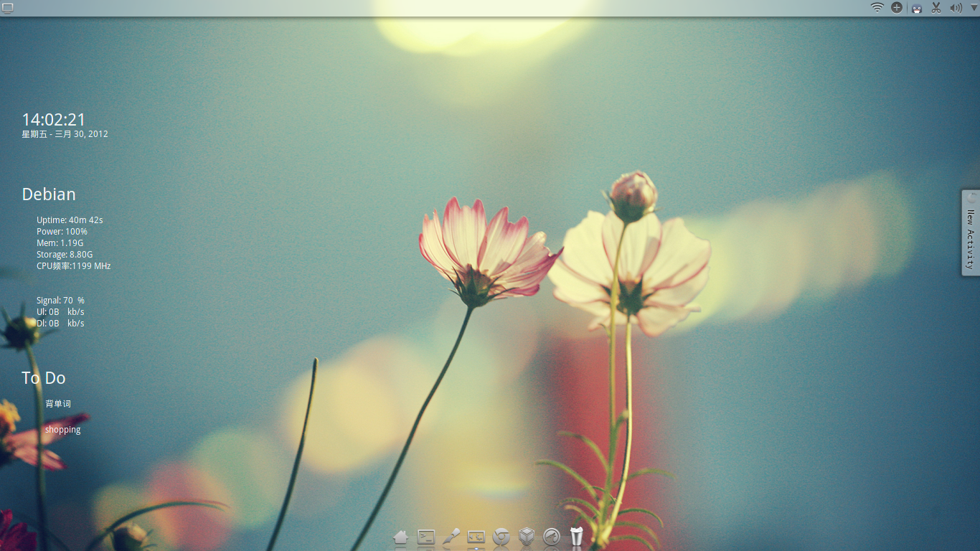Launch Chrome browser from the dock
Image resolution: width=980 pixels, height=551 pixels.
pos(501,537)
